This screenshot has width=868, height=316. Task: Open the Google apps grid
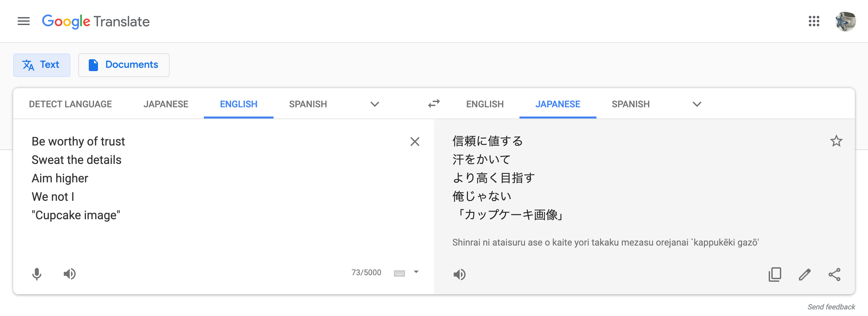[x=814, y=21]
